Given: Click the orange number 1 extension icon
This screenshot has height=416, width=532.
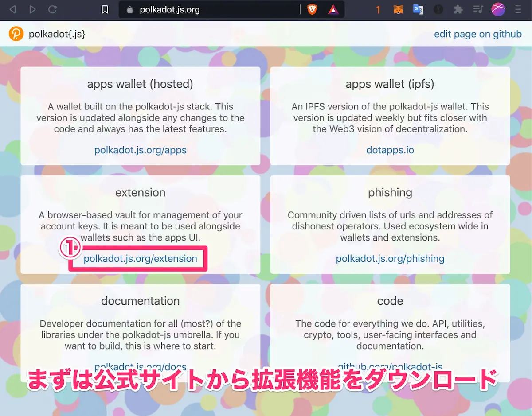Looking at the screenshot, I should point(378,9).
